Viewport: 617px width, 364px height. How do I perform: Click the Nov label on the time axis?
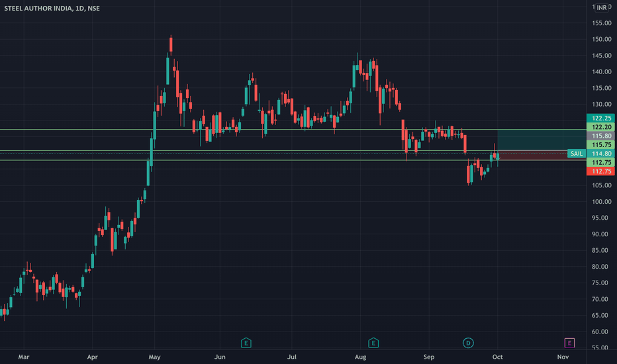click(x=563, y=357)
